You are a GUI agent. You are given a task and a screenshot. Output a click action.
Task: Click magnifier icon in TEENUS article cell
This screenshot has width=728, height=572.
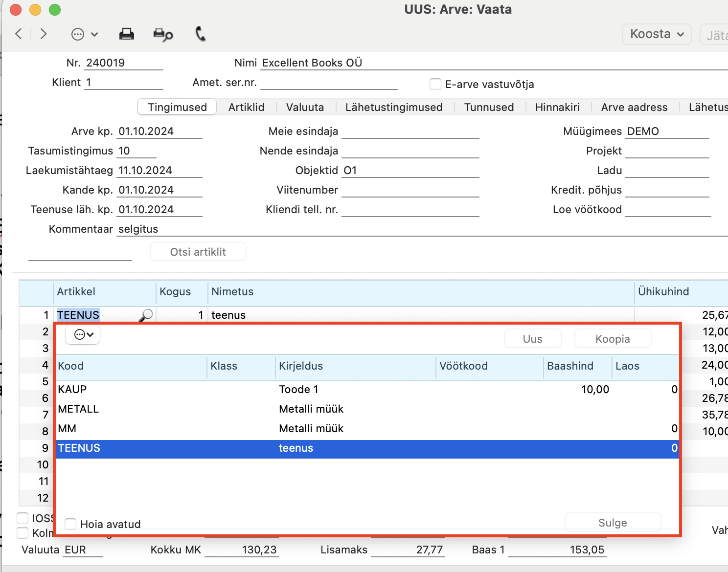click(146, 315)
